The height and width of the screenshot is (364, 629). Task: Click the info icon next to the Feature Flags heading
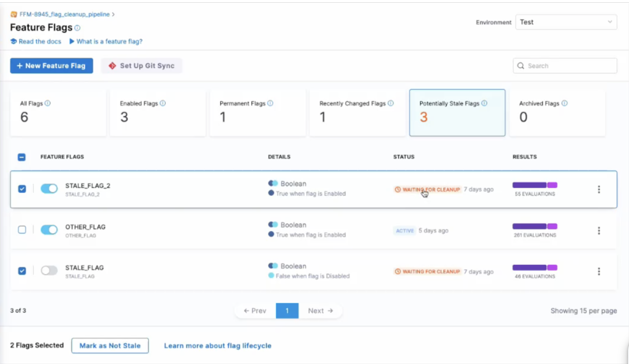78,28
